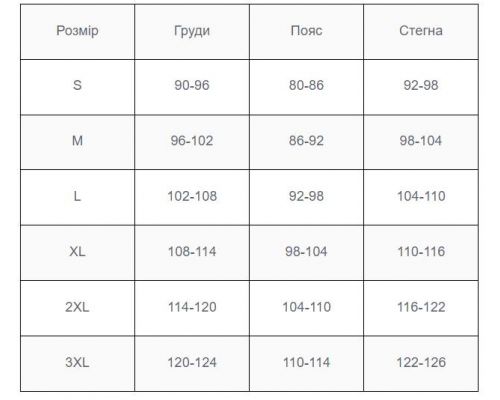Click the Груди column header
This screenshot has height=400, width=500.
coord(192,31)
